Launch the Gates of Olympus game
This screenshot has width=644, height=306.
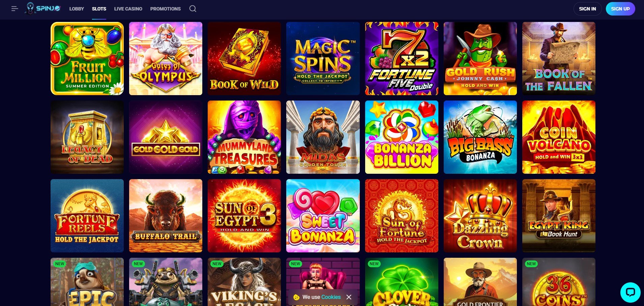point(166,59)
